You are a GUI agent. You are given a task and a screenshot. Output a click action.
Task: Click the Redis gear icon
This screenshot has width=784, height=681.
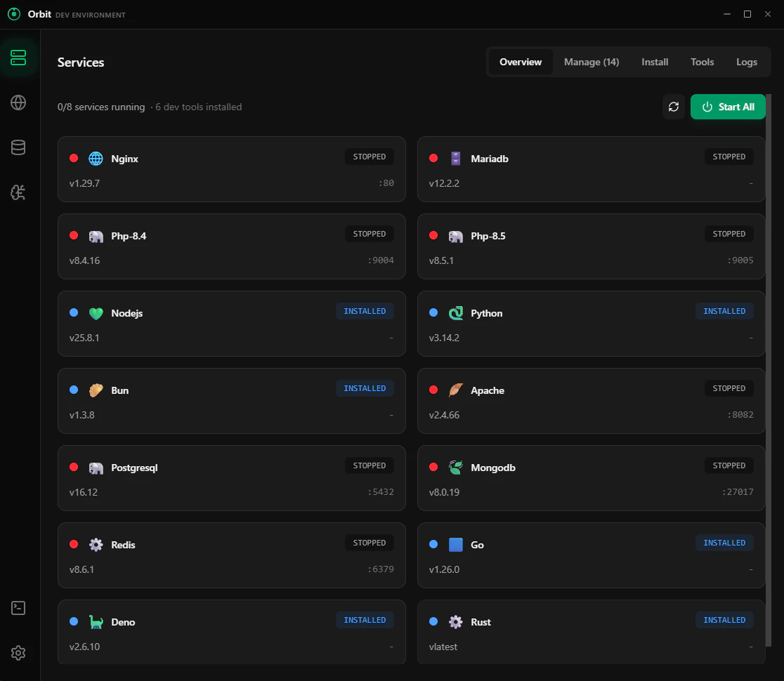[96, 545]
